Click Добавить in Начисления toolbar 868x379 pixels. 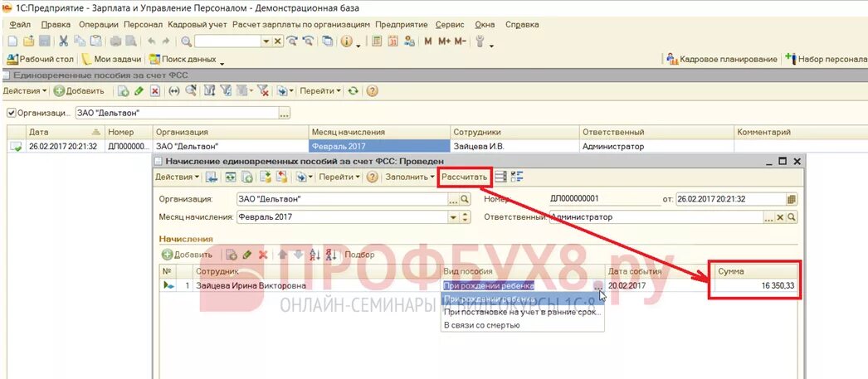187,255
